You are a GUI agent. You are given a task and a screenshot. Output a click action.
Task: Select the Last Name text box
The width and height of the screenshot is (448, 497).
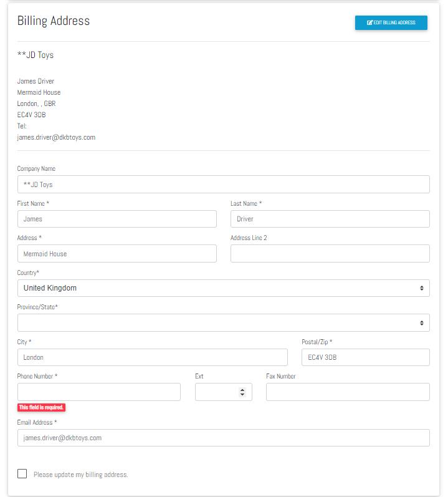[330, 219]
